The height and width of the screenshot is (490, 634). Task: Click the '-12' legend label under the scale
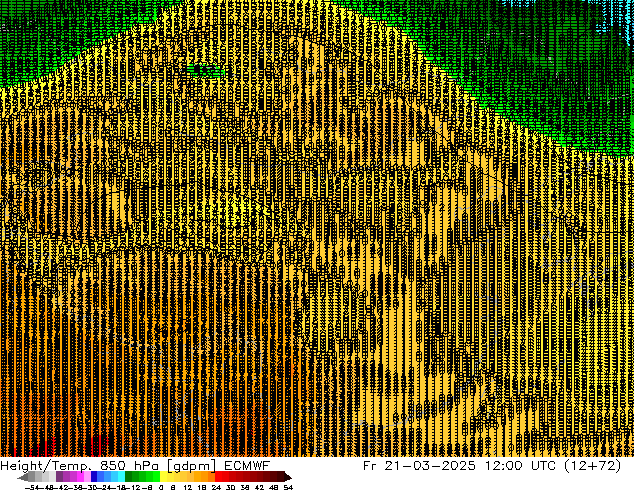point(135,488)
